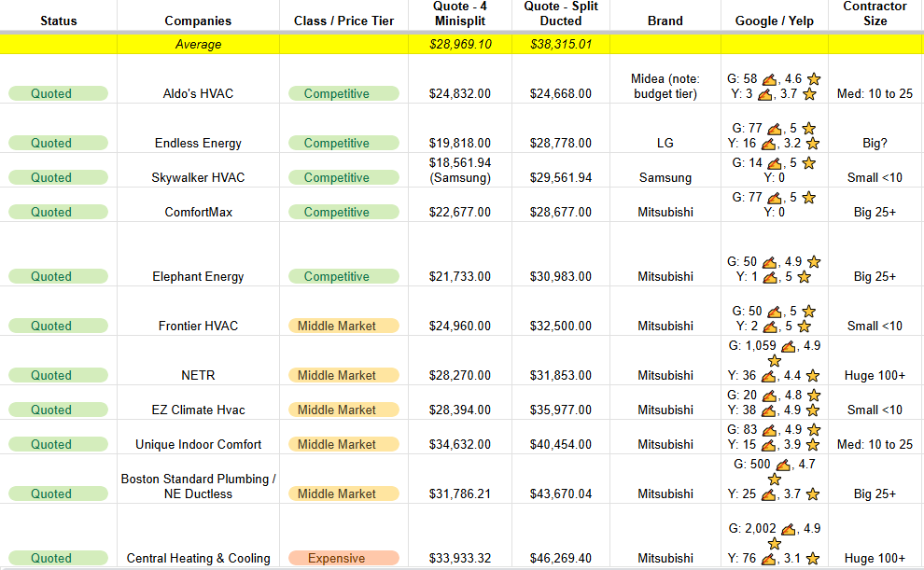Open the Quoted status chip for NETR
This screenshot has height=570, width=924.
(59, 375)
